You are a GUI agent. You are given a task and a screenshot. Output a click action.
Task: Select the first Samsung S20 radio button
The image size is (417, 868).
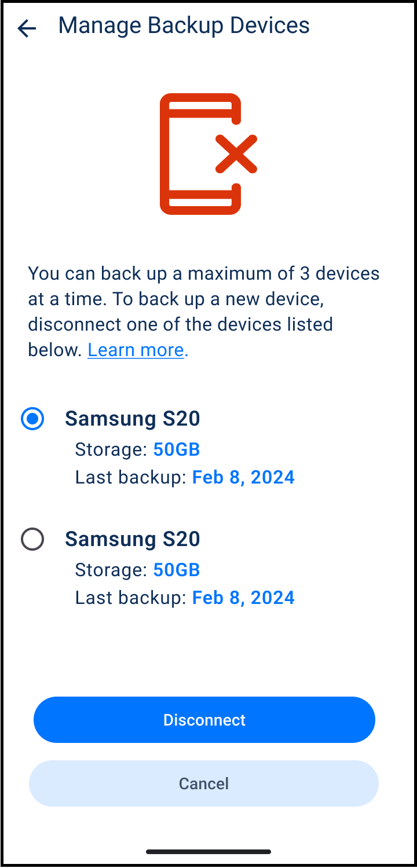tap(32, 419)
